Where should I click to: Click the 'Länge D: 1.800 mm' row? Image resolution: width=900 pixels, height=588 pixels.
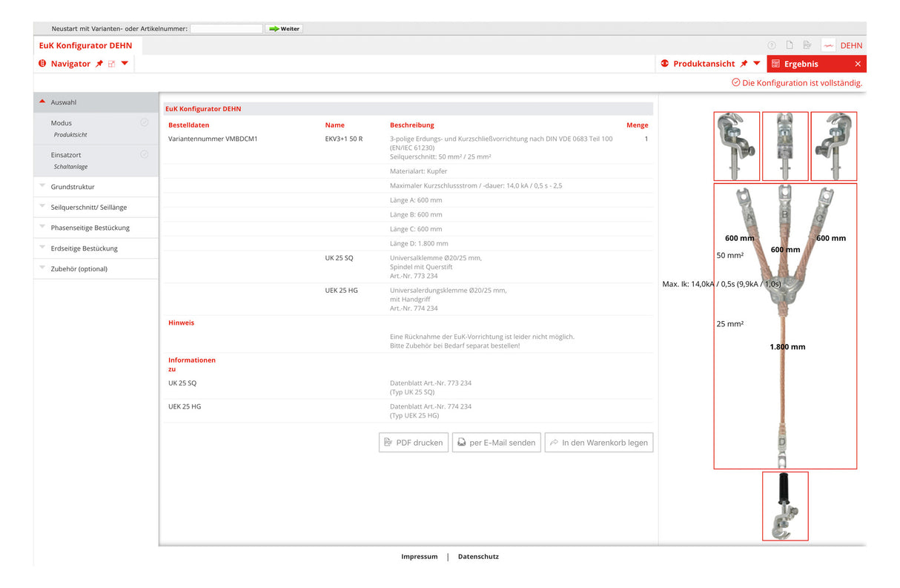(x=408, y=243)
